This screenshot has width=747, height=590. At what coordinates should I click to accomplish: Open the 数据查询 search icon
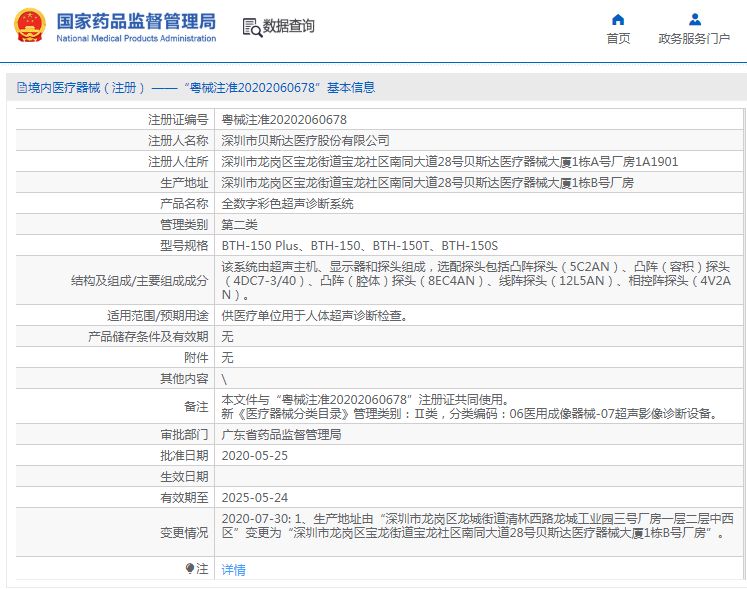(x=252, y=27)
